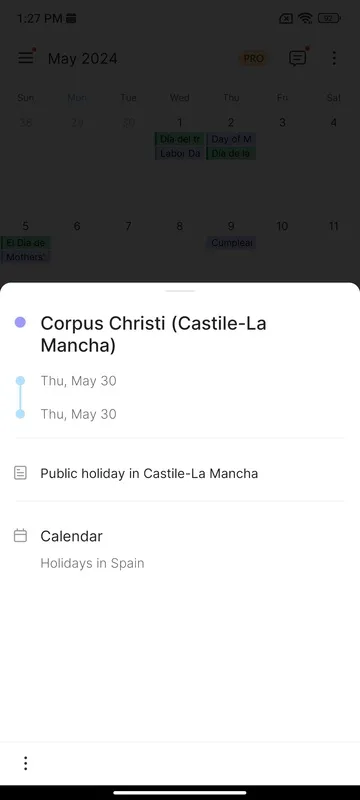
Task: Tap the end date Thu, May 30
Action: pos(79,414)
